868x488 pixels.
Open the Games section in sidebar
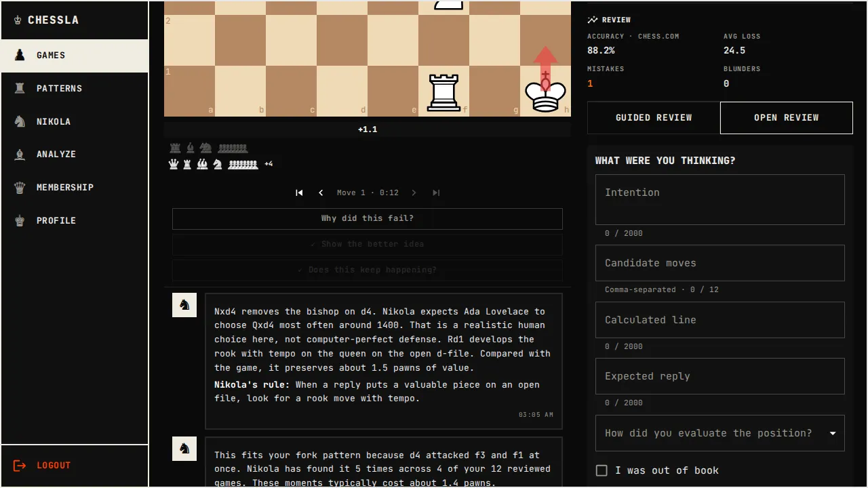click(x=75, y=56)
